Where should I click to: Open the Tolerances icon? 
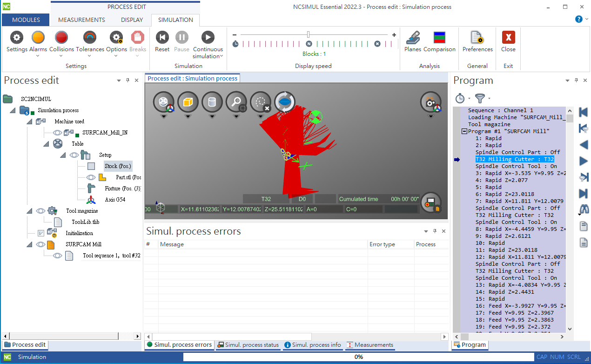click(x=90, y=38)
